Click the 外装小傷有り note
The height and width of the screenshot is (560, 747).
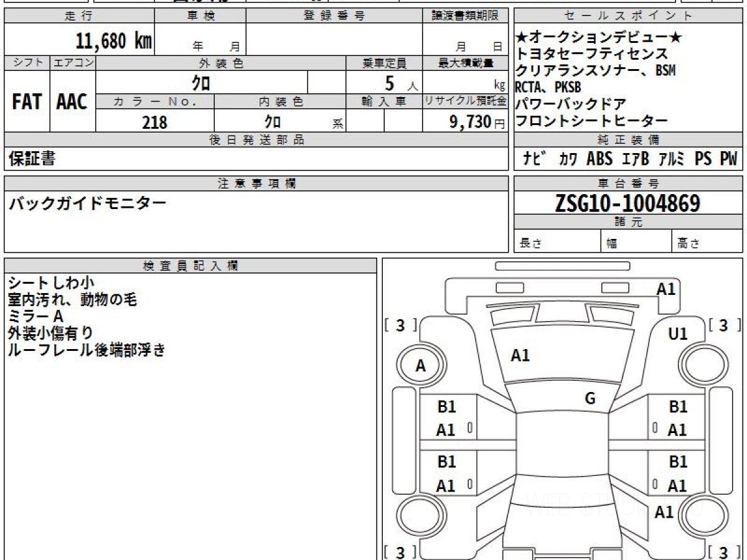click(x=50, y=333)
